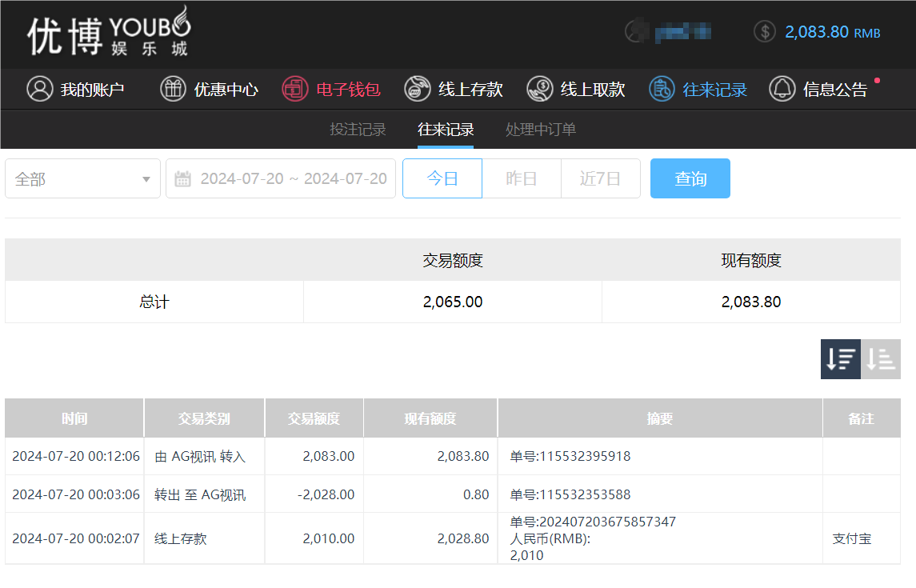Open 我的账户 account icon
Screen dimensions: 916x588
click(40, 89)
